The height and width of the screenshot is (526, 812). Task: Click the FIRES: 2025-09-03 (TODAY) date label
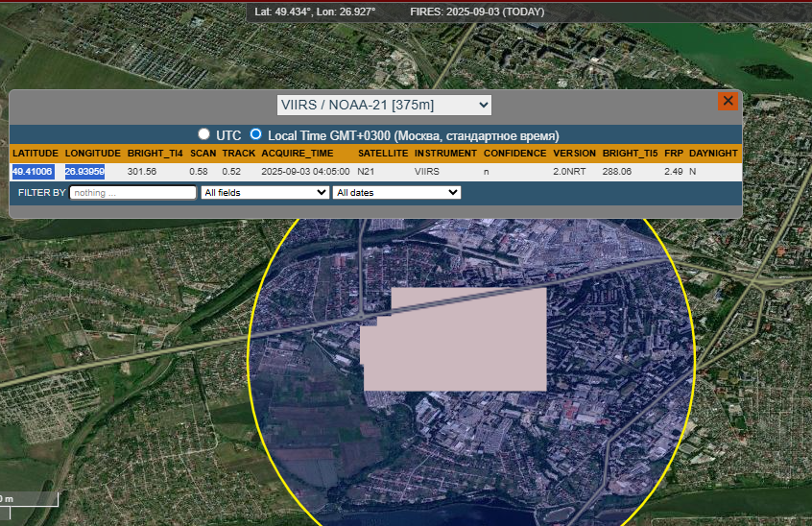[477, 12]
